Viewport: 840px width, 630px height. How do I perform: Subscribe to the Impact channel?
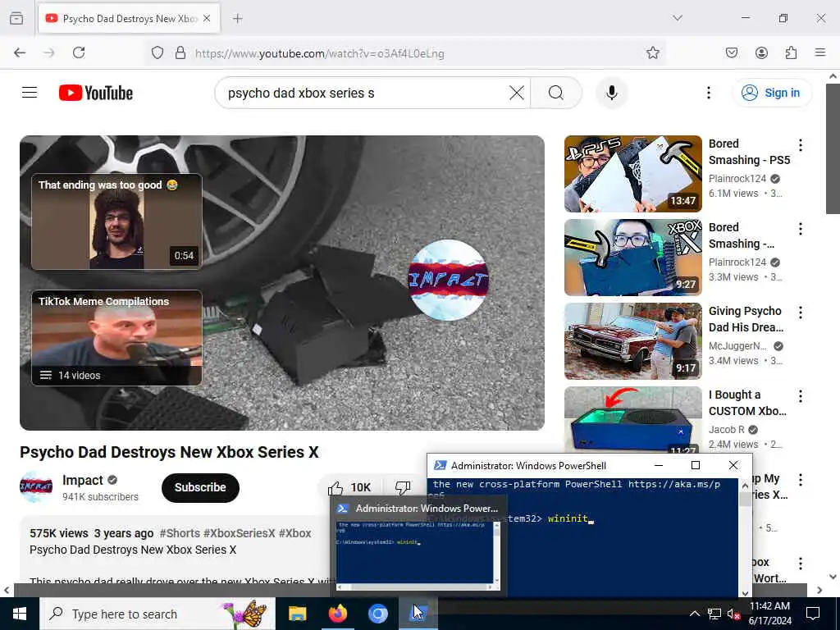tap(200, 487)
